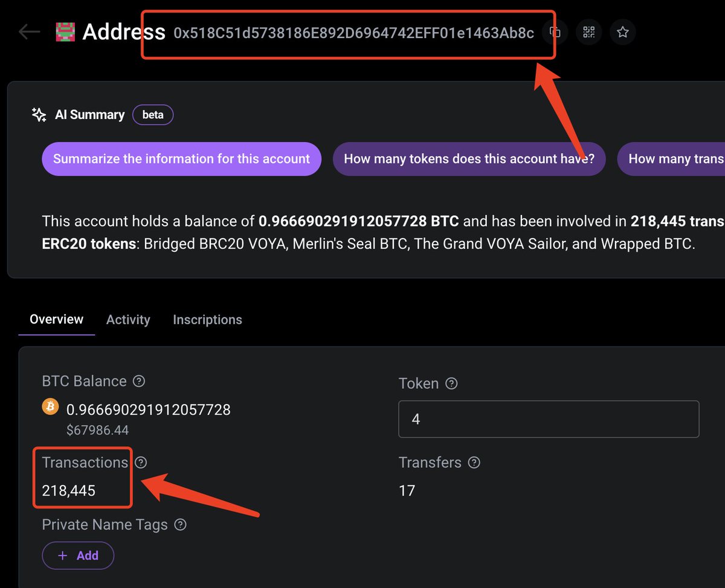Open the Inscriptions tab

207,319
